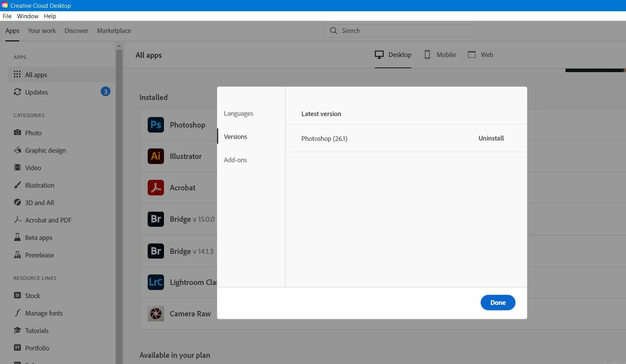Open the Help menu
This screenshot has height=364, width=626.
[x=50, y=16]
